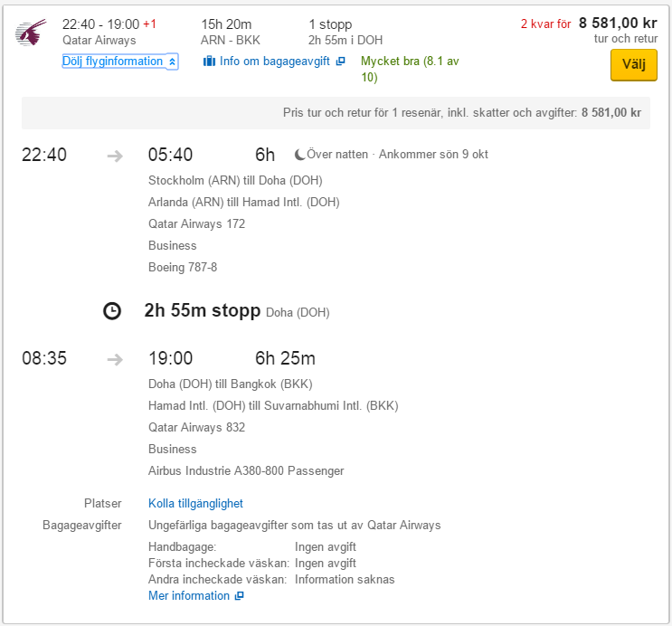This screenshot has height=626, width=672.
Task: Click the Airbus A380-800 aircraft text
Action: pyautogui.click(x=246, y=470)
